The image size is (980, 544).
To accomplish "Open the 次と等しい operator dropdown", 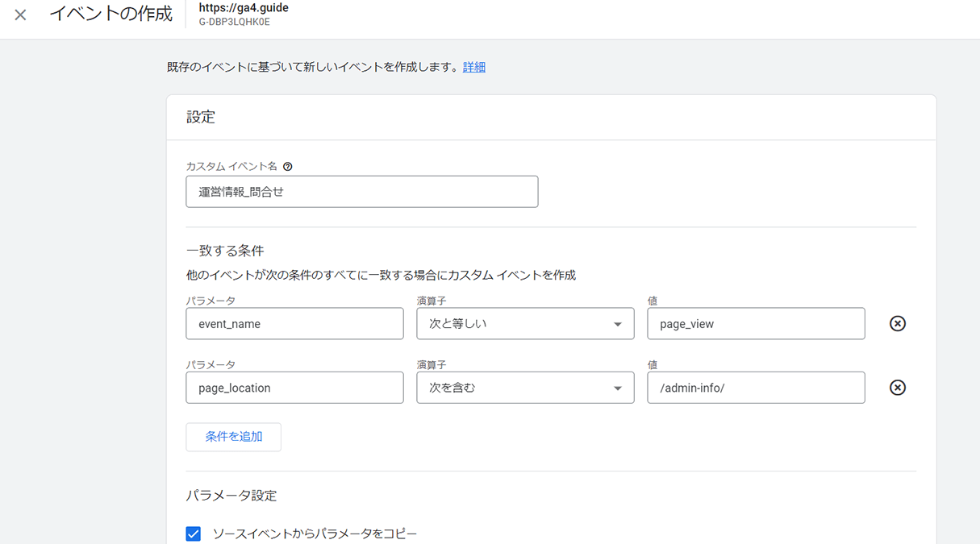I will coord(525,323).
